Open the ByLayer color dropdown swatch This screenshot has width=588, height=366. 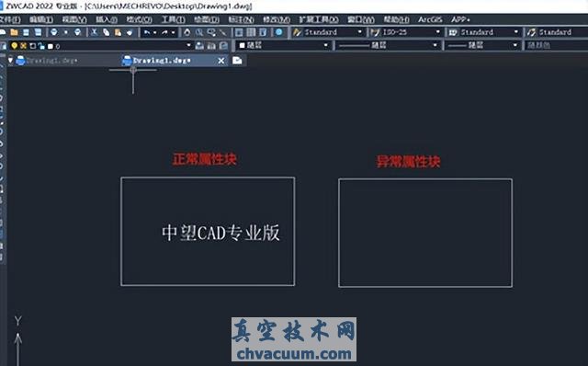284,45
